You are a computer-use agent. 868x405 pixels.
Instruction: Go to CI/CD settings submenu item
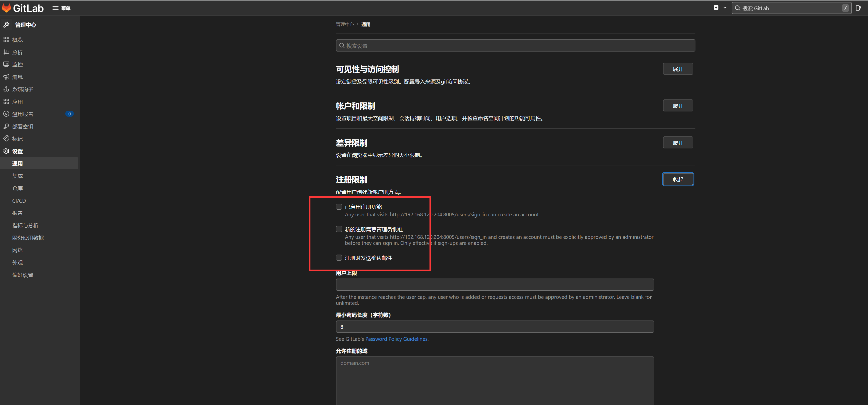pos(19,201)
